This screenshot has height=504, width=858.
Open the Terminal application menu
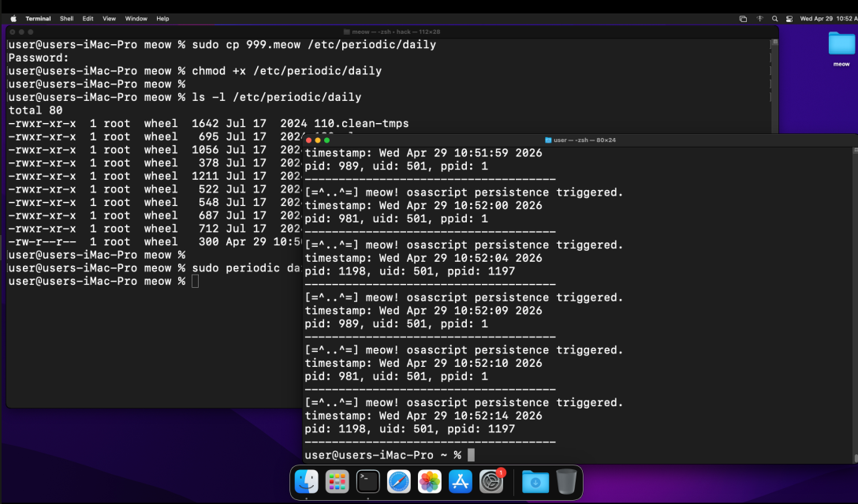[39, 18]
